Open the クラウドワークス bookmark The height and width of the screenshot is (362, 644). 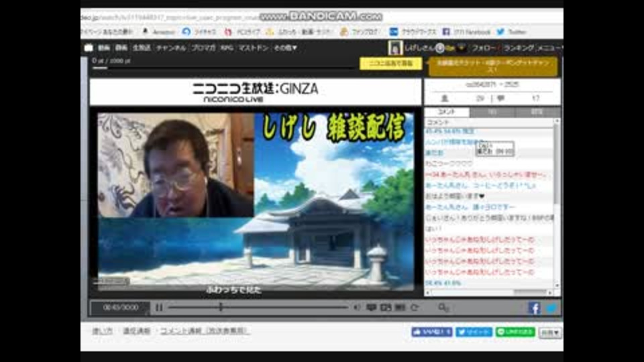point(413,32)
